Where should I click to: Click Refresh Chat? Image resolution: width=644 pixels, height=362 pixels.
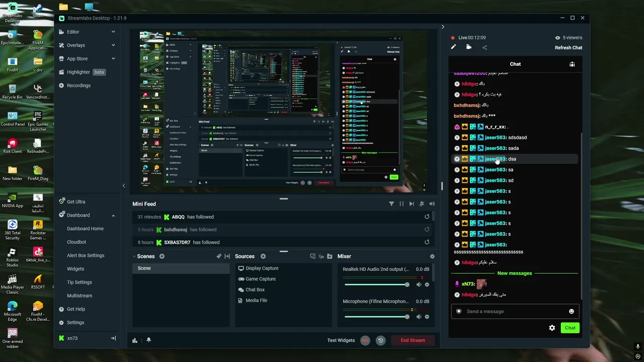click(x=569, y=48)
